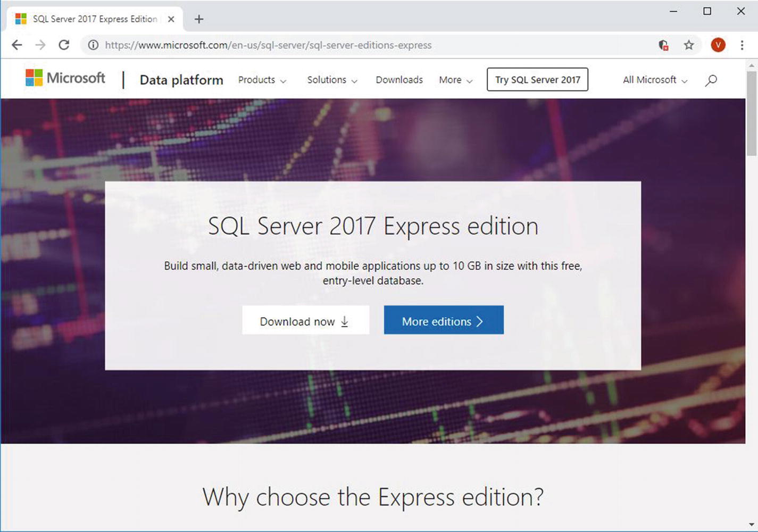758x532 pixels.
Task: Open a new tab with the plus icon
Action: (199, 19)
